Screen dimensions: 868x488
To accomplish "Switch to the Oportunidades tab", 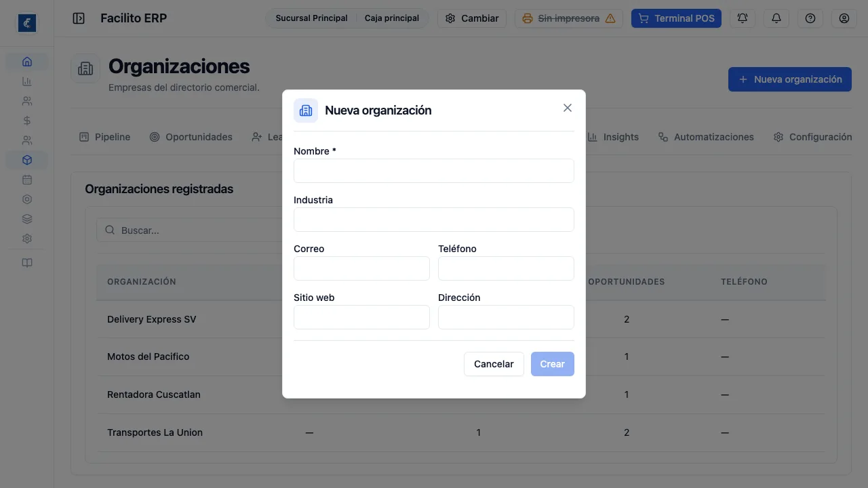I will coord(191,137).
